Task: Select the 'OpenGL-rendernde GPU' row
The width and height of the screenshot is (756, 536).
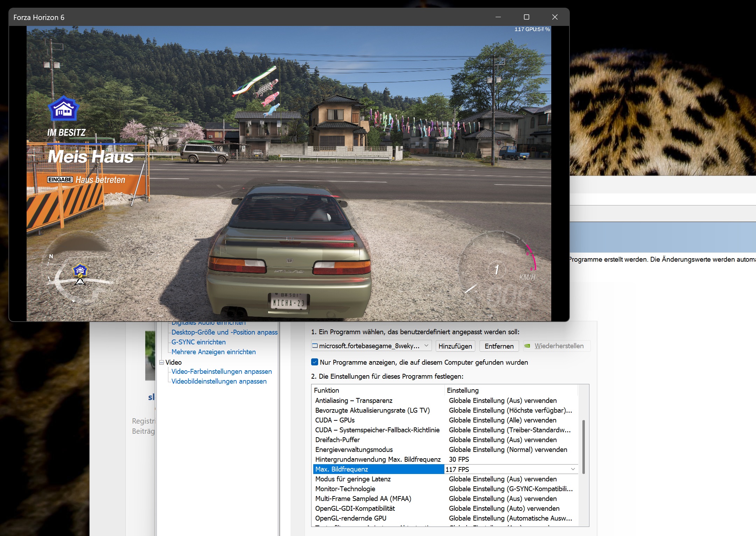Action: tap(445, 518)
